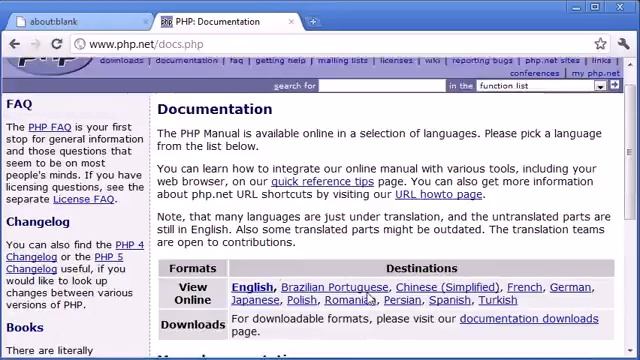
Task: Follow the PHP FAQ link
Action: pos(50,127)
